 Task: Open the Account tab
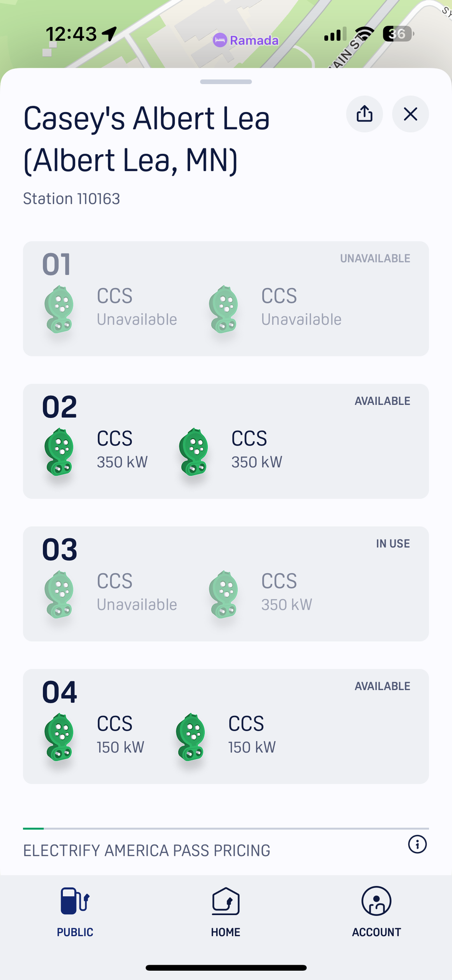[x=376, y=912]
